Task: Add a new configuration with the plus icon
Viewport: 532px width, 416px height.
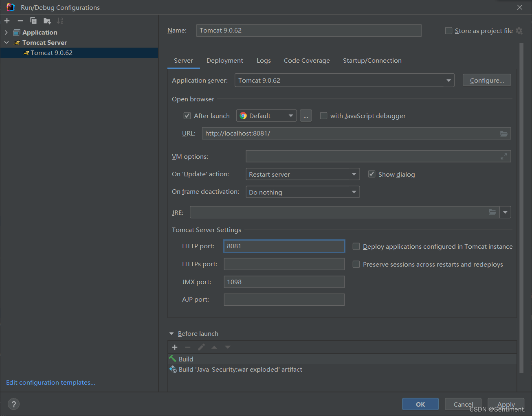Action: click(x=7, y=21)
